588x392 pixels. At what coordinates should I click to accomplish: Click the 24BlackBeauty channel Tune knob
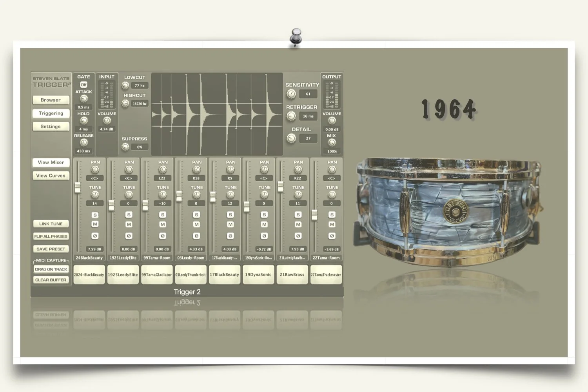95,195
